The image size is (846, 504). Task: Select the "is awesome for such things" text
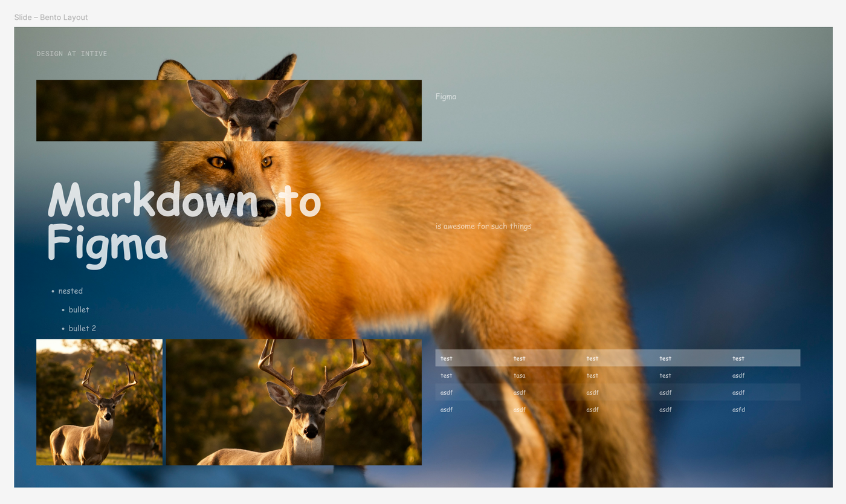coord(483,226)
